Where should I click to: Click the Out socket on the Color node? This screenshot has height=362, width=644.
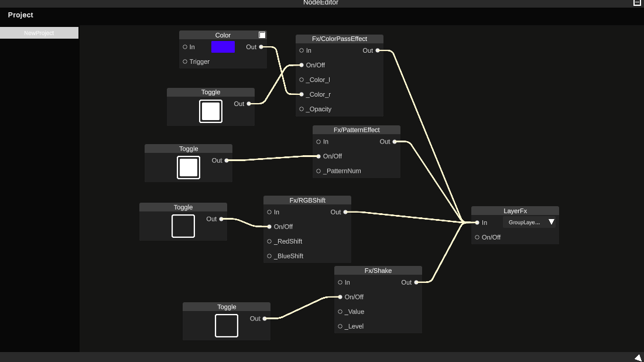(x=262, y=47)
